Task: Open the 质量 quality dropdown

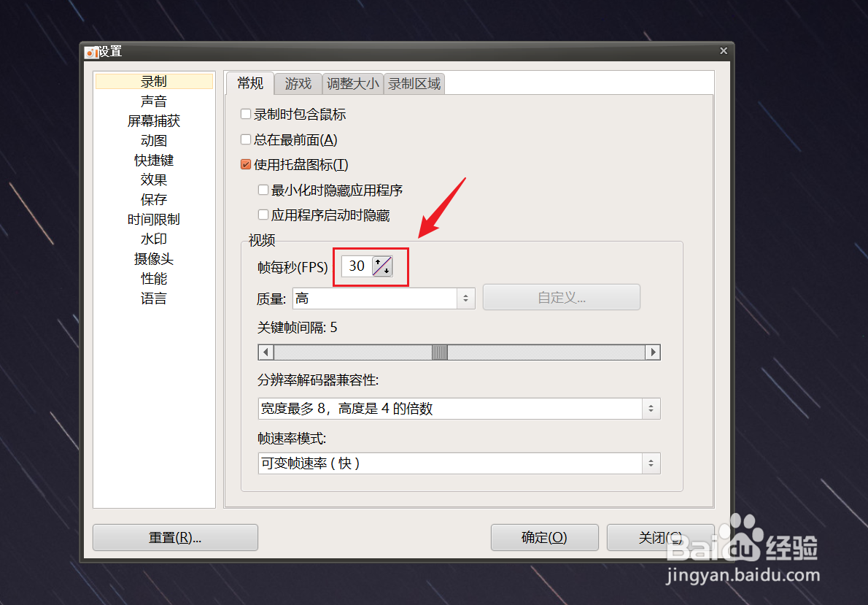Action: [x=384, y=298]
